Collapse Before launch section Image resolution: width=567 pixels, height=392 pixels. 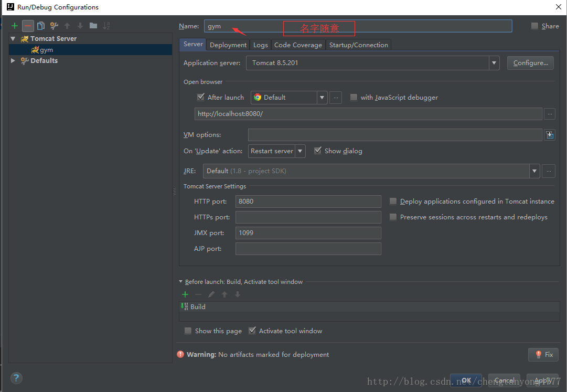[x=181, y=282]
